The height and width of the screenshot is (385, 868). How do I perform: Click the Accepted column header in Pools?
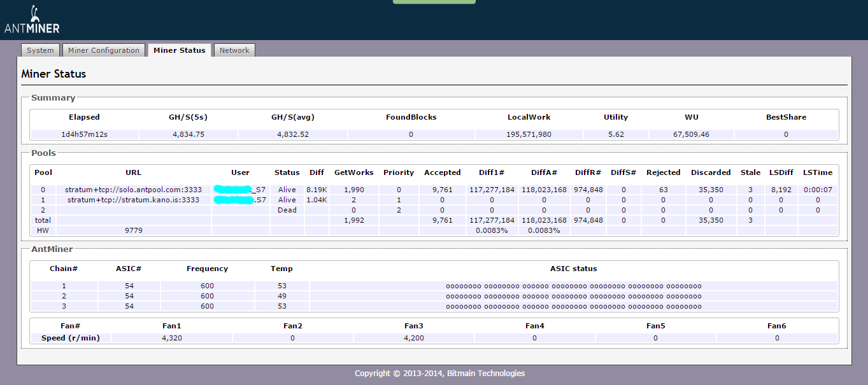pyautogui.click(x=442, y=172)
